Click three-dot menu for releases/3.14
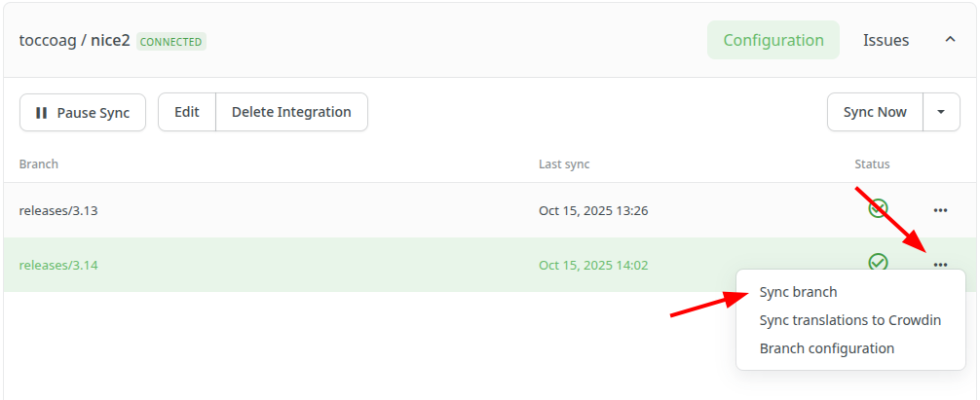The height and width of the screenshot is (400, 980). 940,265
